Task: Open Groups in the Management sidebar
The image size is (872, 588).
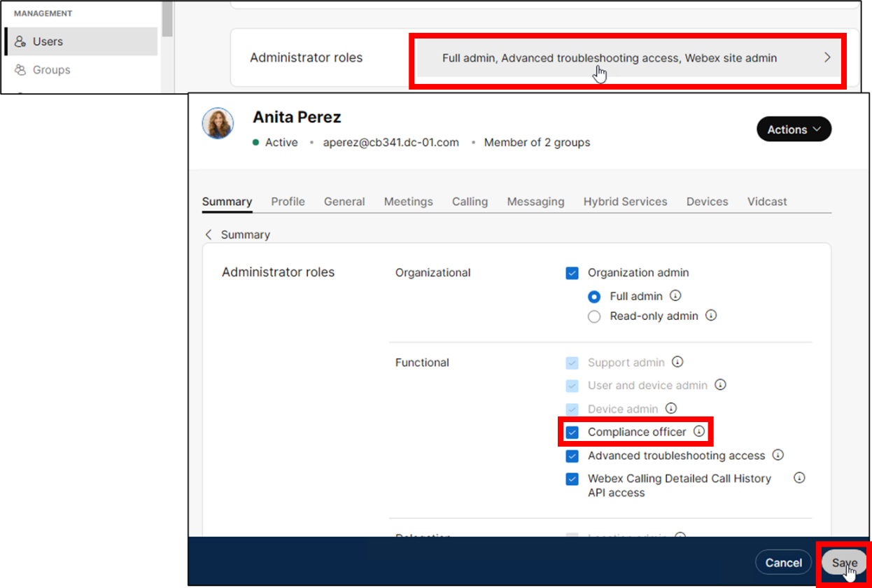Action: [51, 70]
